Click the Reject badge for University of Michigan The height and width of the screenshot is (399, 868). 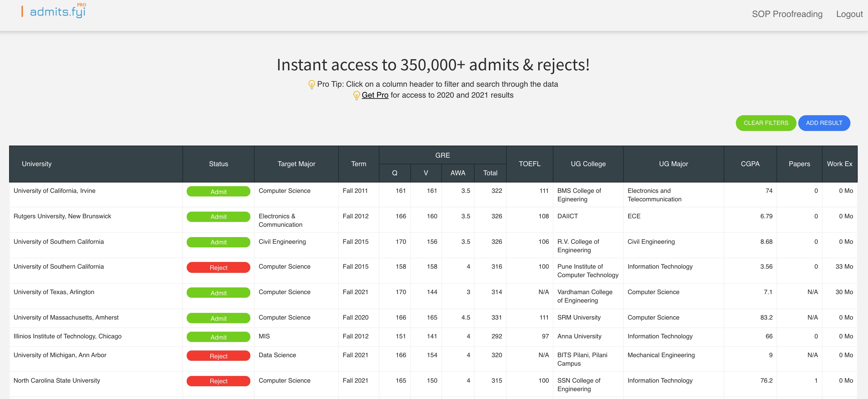pos(218,356)
